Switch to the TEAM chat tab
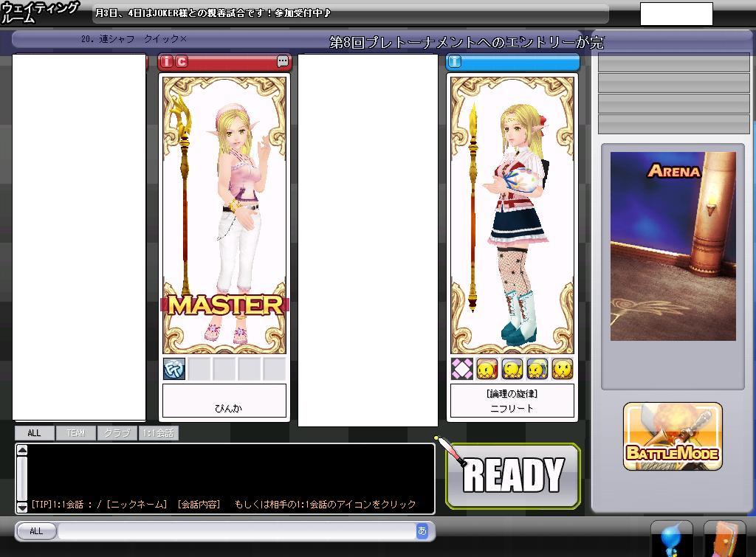 tap(75, 433)
